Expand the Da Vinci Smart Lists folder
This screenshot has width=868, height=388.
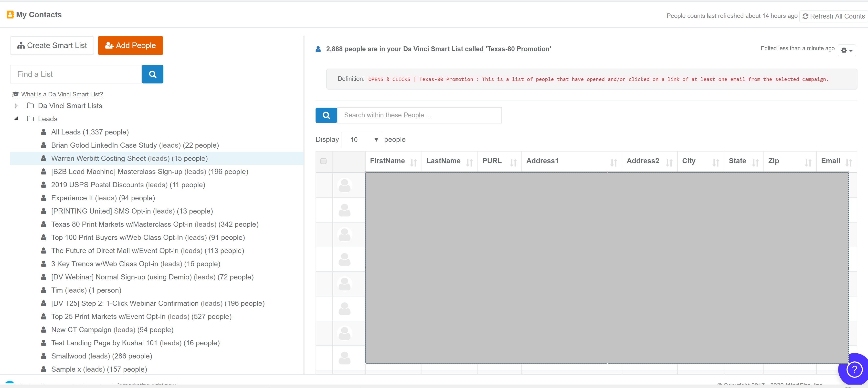(16, 106)
